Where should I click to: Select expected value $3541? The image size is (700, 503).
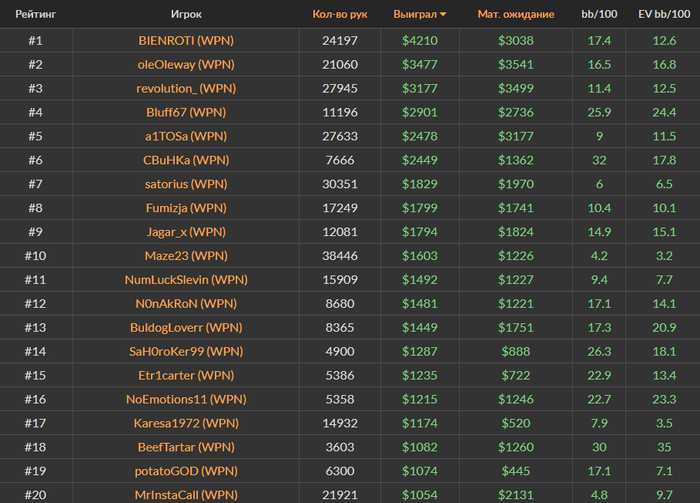click(516, 65)
